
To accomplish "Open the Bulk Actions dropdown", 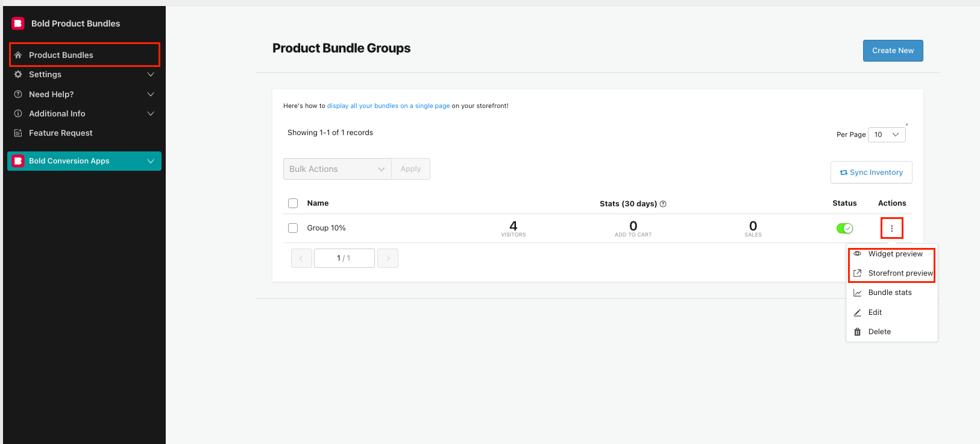I will coord(338,169).
